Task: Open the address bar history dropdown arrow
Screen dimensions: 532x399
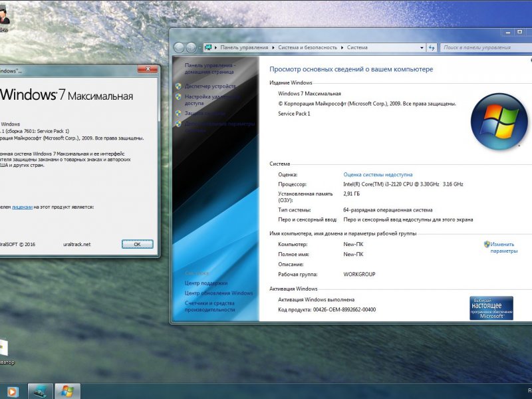Action: pos(422,48)
